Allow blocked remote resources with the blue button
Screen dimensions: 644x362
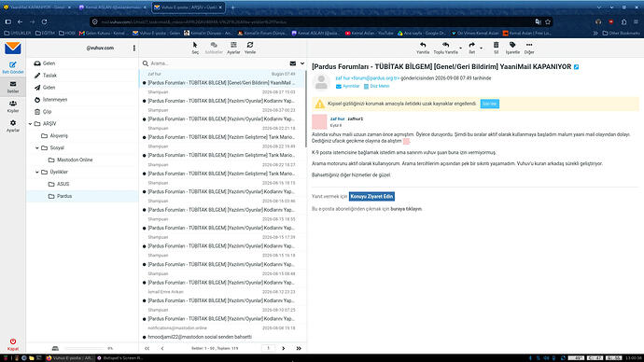(x=490, y=104)
